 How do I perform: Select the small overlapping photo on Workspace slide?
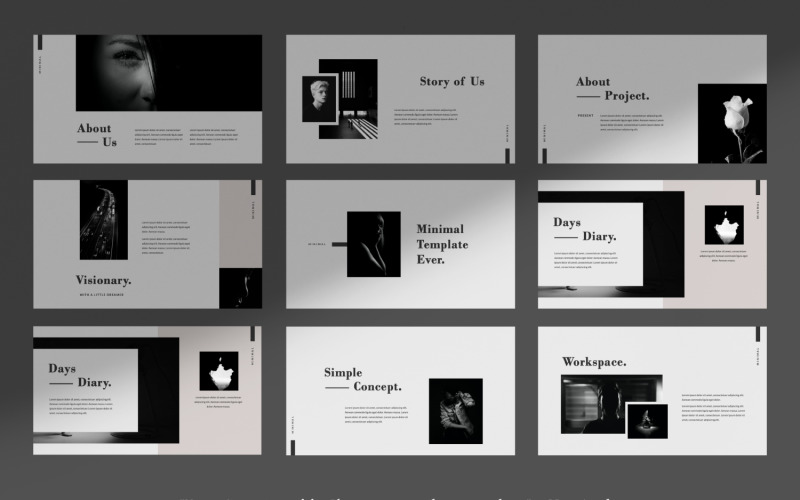(x=647, y=420)
